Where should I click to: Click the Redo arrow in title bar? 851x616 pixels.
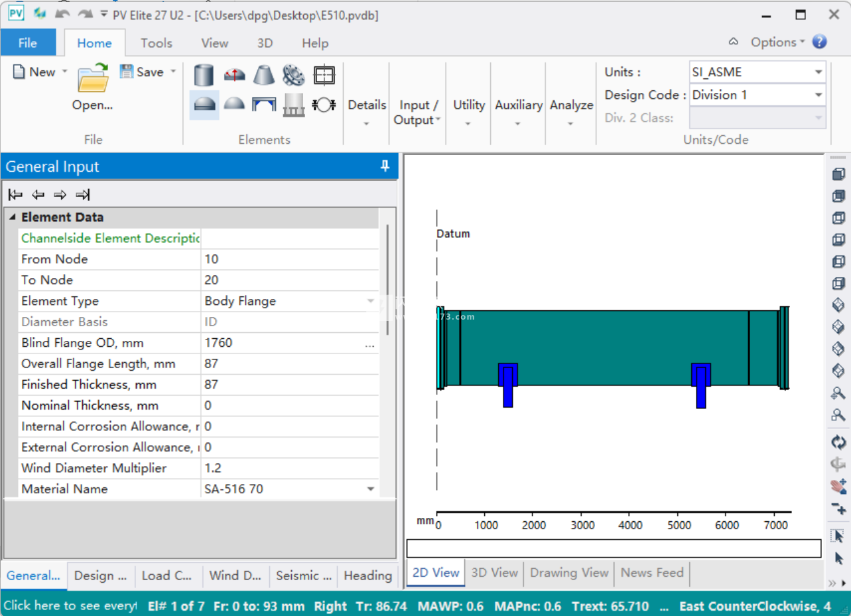pos(86,14)
